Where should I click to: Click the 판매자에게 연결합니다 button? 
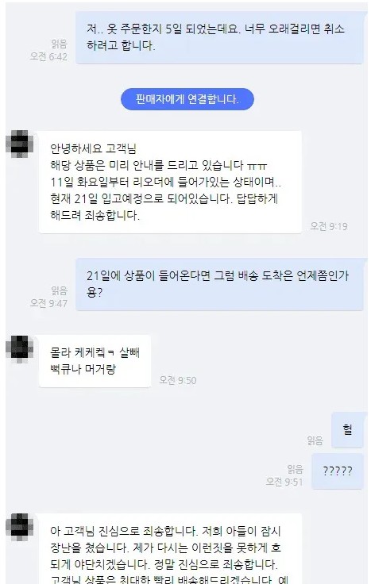tap(187, 99)
